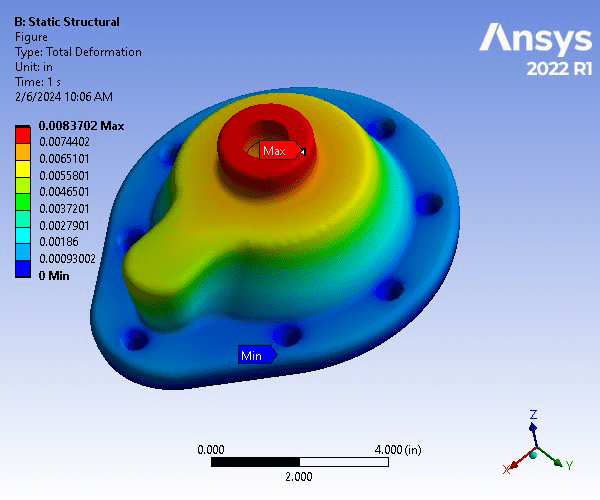Click the cyan isometric ball at the triad center
Viewport: 600px width, 500px height.
click(x=534, y=454)
